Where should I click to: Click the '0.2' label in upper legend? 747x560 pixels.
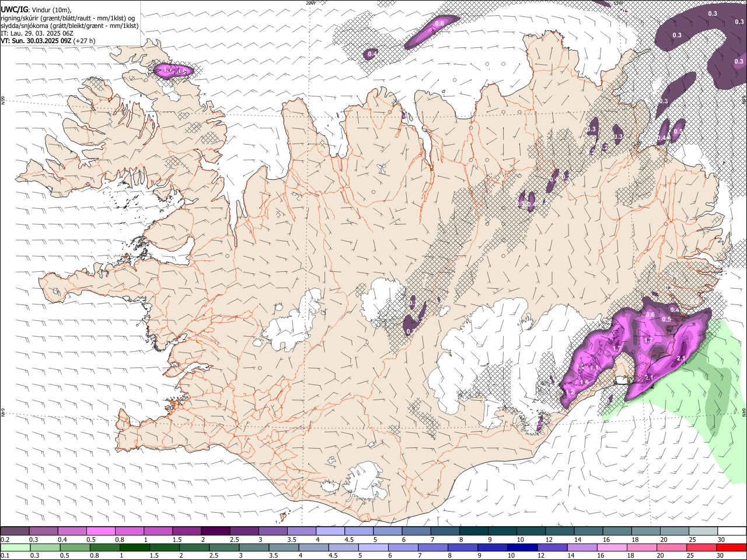point(5,540)
